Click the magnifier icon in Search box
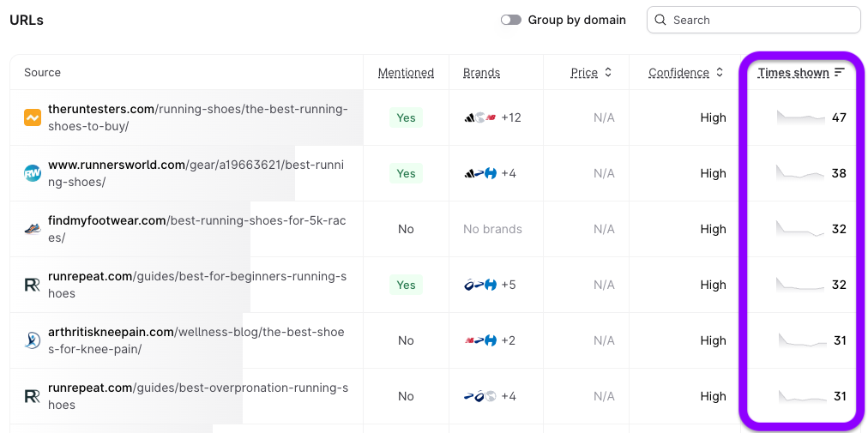 [661, 20]
